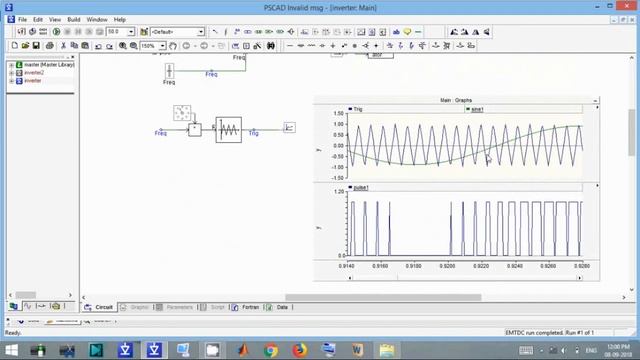Save the current project

point(36,46)
